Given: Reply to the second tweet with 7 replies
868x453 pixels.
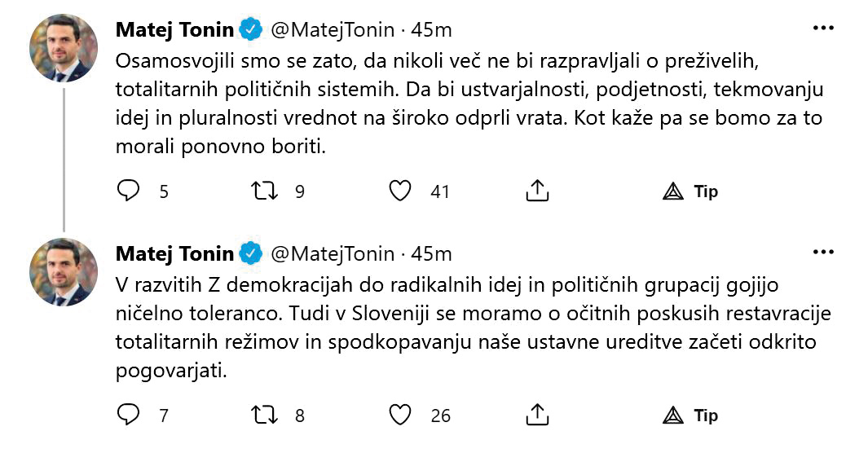Looking at the screenshot, I should [130, 416].
